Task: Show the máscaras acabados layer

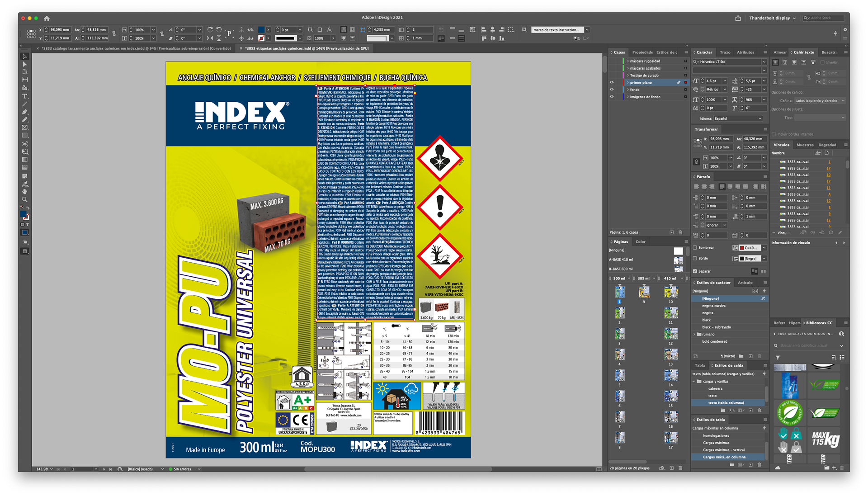Action: click(612, 68)
